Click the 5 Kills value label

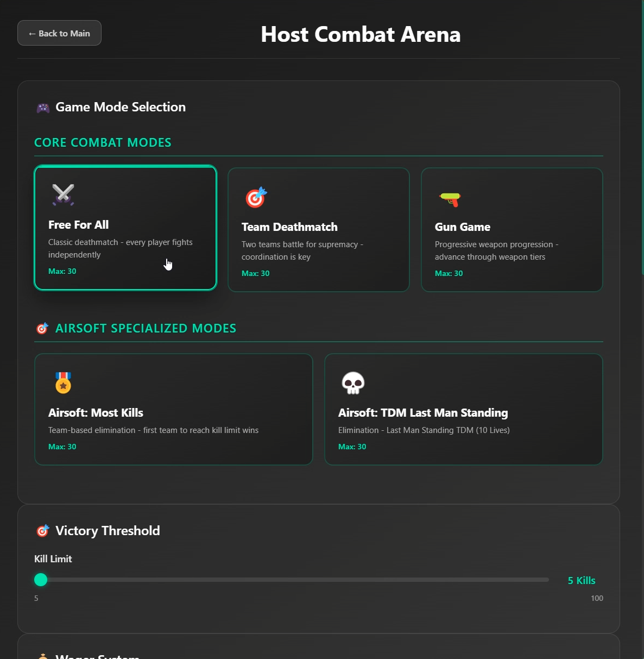point(582,580)
